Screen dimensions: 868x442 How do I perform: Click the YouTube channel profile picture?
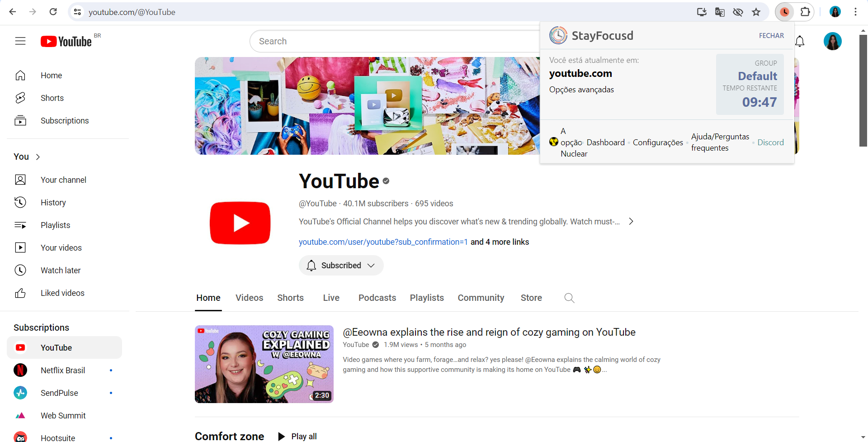tap(240, 223)
